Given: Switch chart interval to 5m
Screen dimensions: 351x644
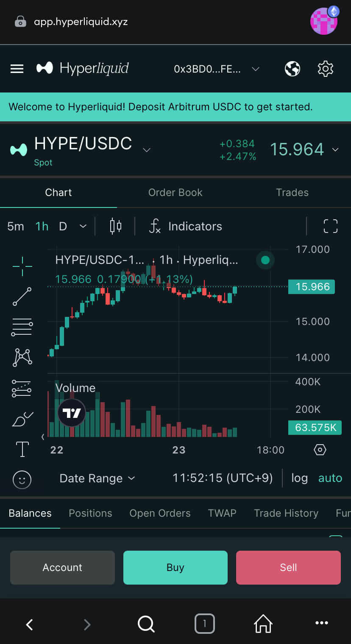Looking at the screenshot, I should coord(16,226).
